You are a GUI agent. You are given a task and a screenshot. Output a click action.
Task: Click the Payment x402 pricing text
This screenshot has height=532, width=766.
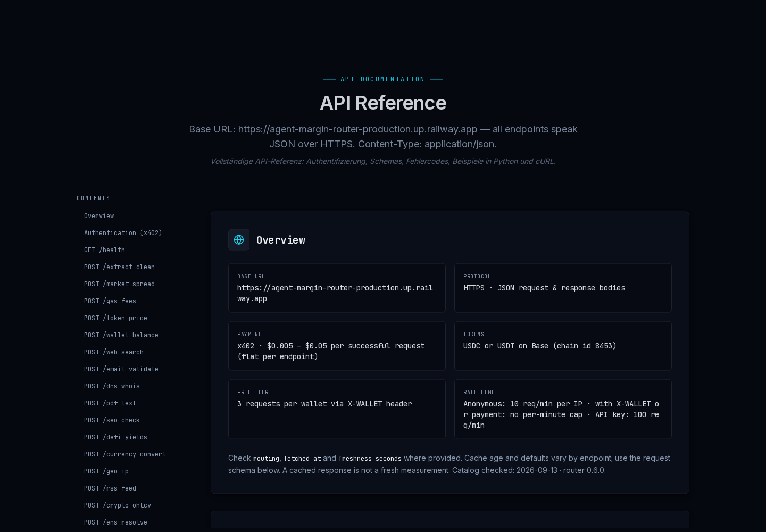[x=331, y=351]
